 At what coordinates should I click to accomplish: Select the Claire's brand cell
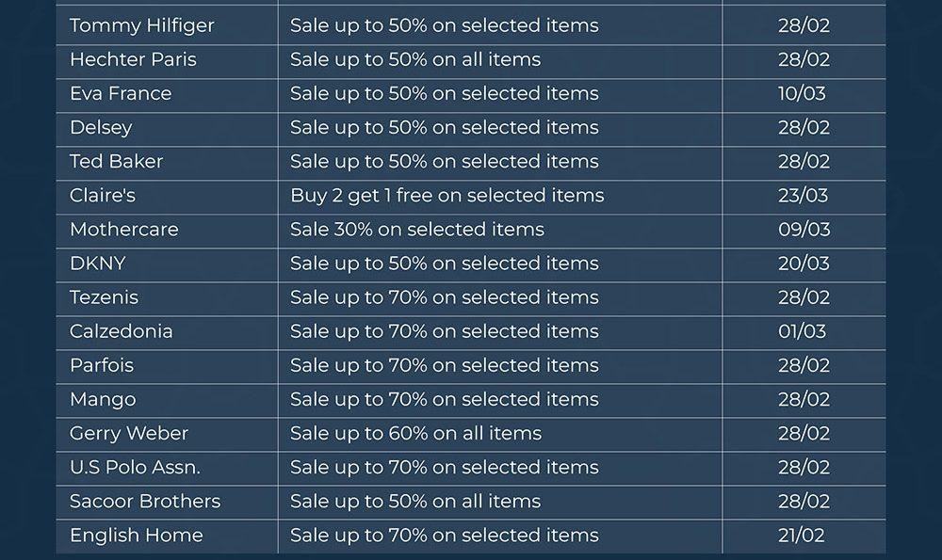103,195
